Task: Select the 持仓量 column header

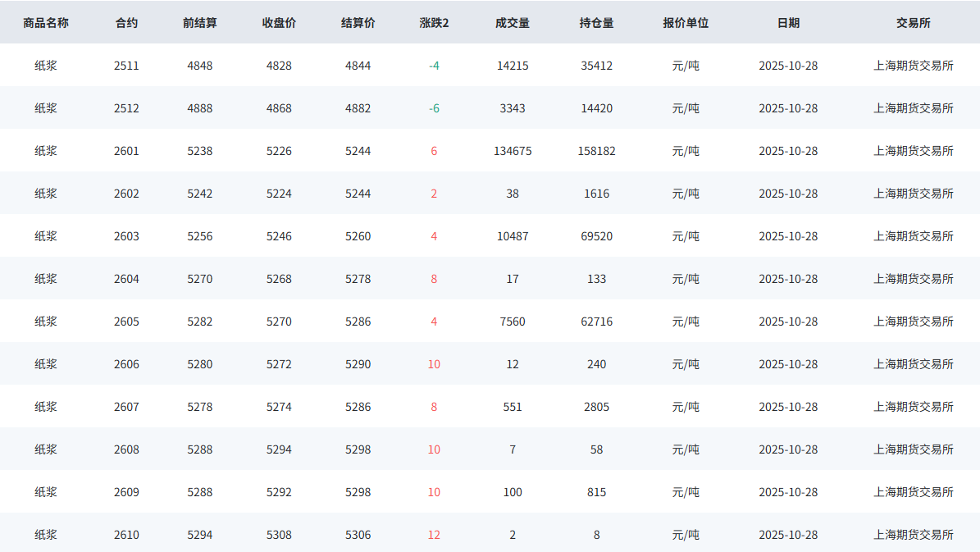Action: coord(596,23)
